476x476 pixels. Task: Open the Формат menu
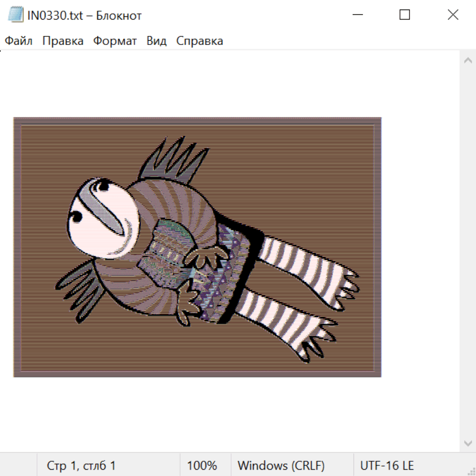pos(115,41)
